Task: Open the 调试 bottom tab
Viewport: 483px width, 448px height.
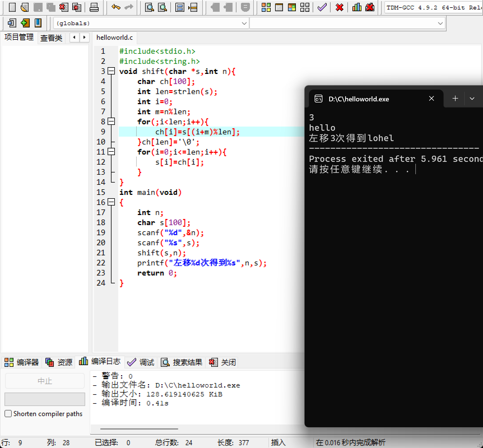Action: coord(141,362)
